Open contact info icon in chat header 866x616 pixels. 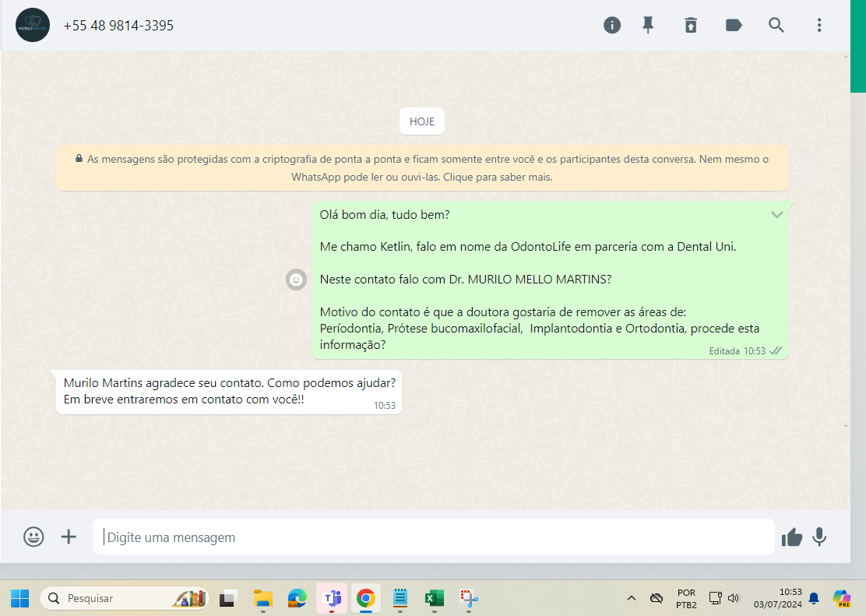click(612, 26)
